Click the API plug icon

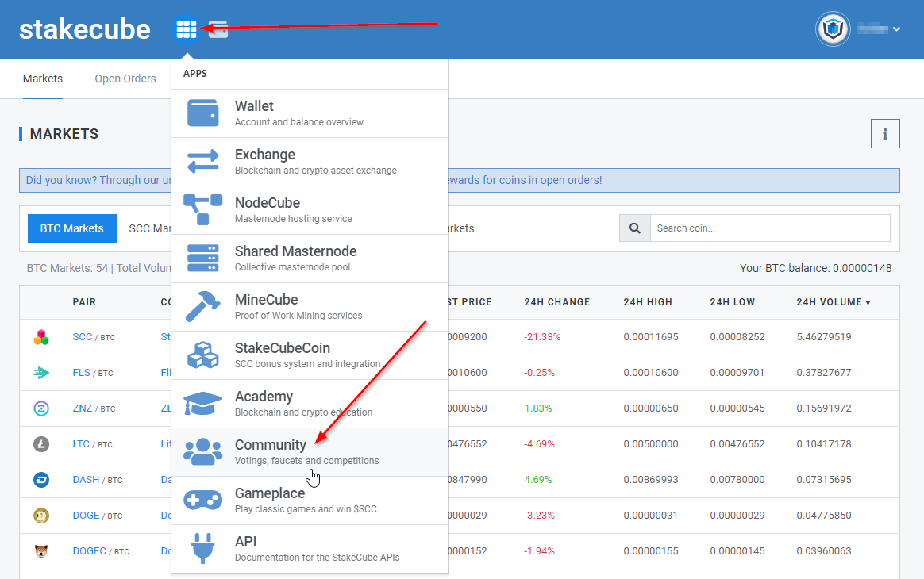click(202, 548)
